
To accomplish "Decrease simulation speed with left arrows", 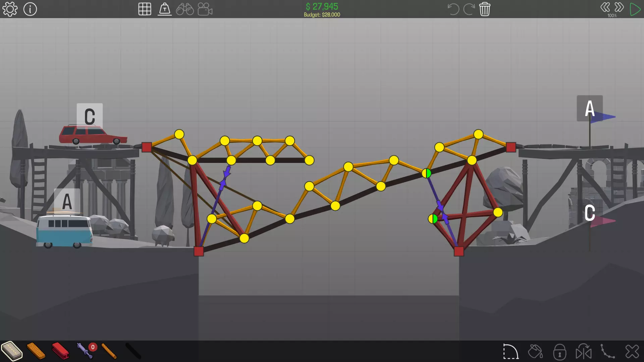I will tap(605, 7).
